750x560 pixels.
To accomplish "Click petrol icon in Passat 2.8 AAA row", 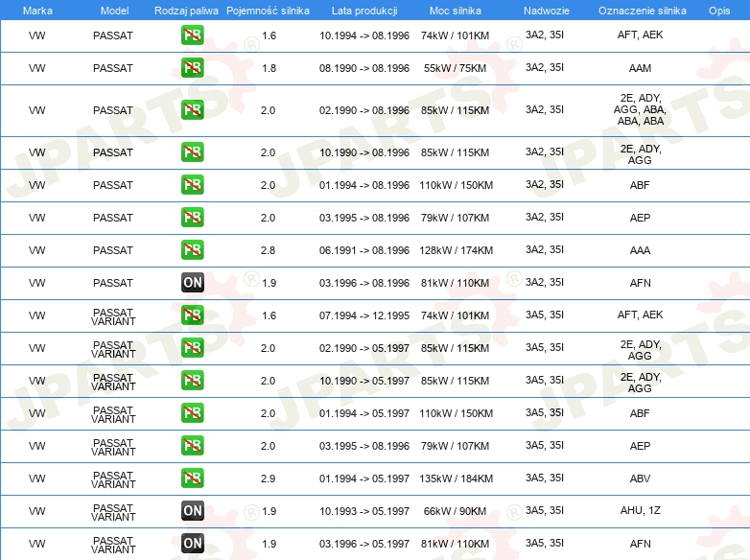I will coord(192,249).
